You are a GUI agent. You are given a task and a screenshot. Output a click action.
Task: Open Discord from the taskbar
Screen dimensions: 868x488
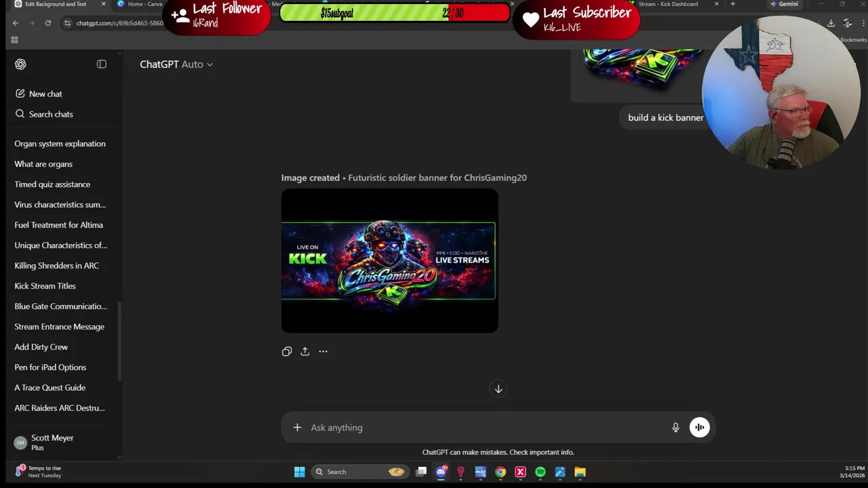pyautogui.click(x=441, y=472)
